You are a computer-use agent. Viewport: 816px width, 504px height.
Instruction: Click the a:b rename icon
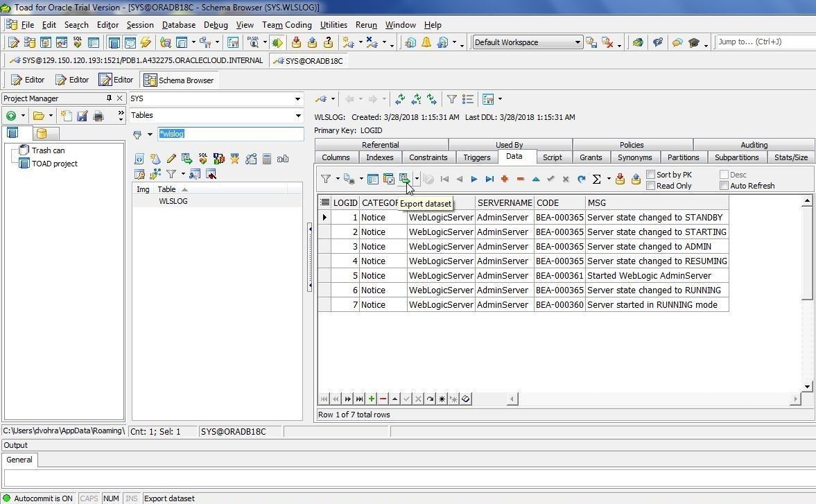[x=283, y=159]
